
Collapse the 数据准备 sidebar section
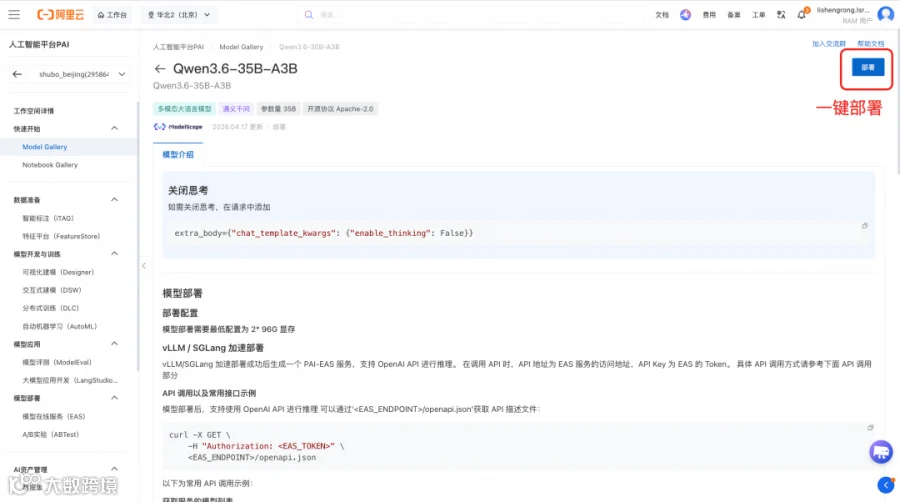(x=114, y=200)
